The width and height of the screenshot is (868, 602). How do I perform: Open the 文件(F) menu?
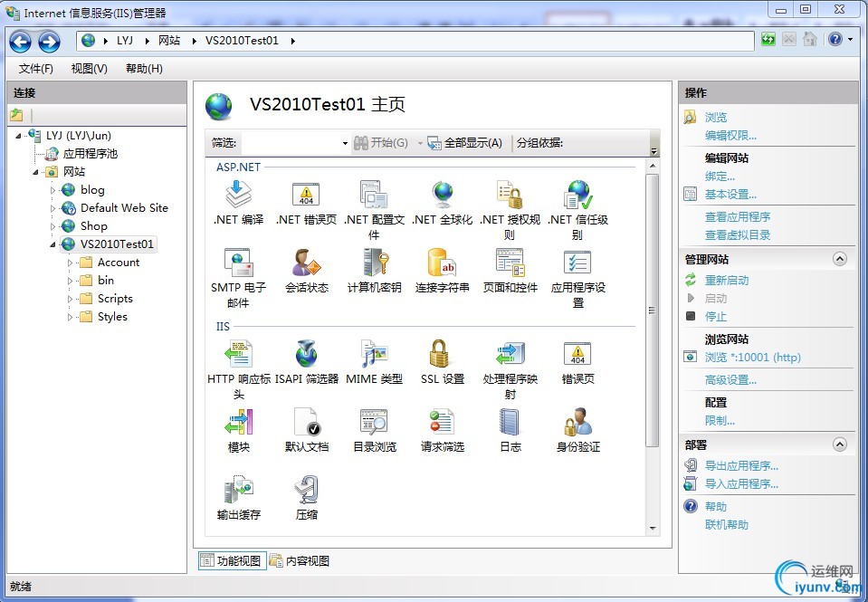point(36,69)
